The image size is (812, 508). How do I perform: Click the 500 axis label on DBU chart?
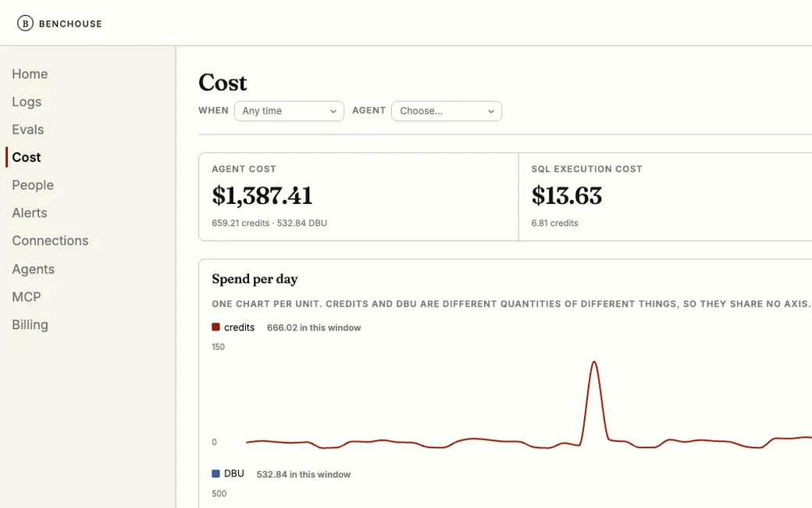pos(219,493)
